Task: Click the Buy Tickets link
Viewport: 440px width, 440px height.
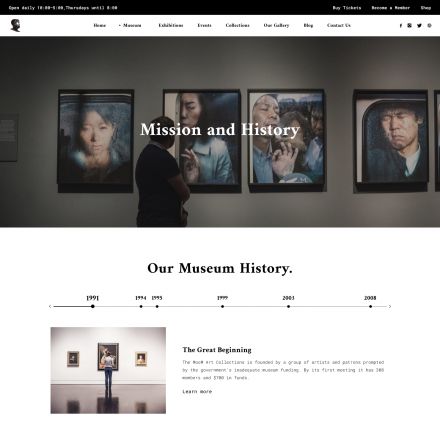Action: point(347,8)
